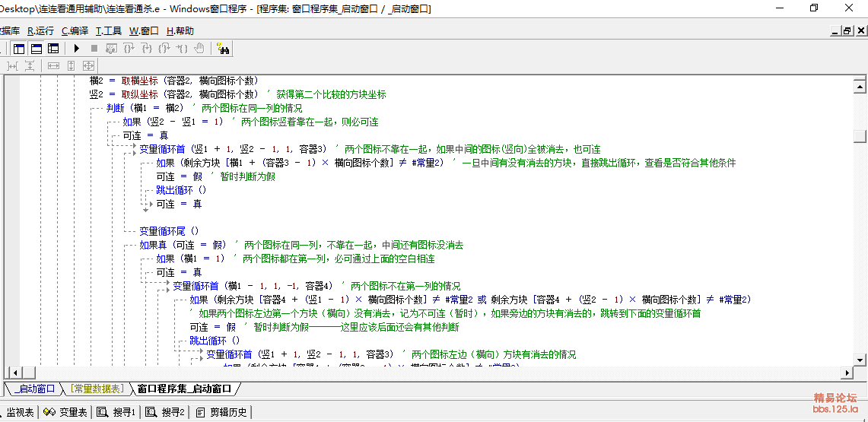Click the hand breakpoint toolbar icon
This screenshot has height=422, width=868.
(x=199, y=49)
